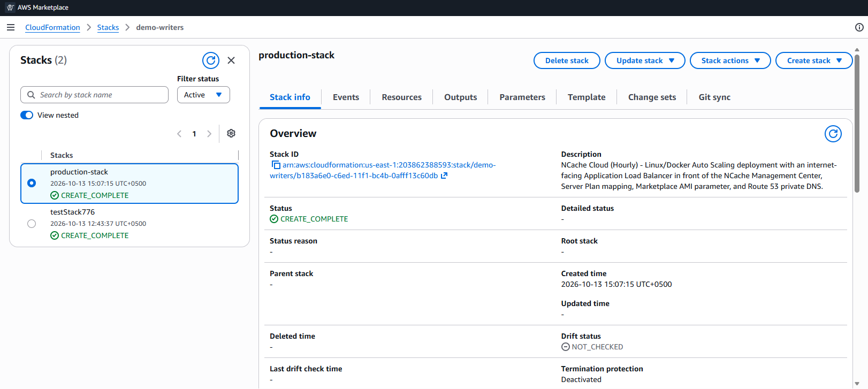Viewport: 868px width, 389px height.
Task: Open the Stack ID ARN link
Action: [383, 170]
